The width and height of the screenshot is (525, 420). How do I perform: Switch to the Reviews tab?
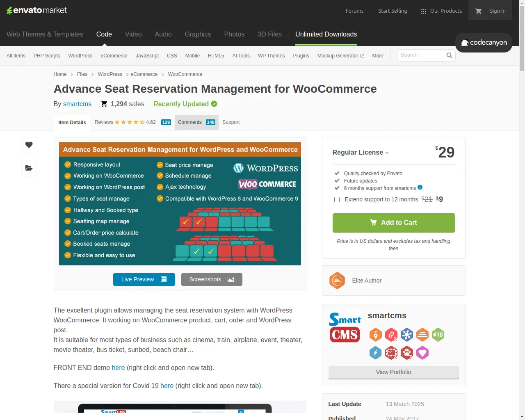[132, 122]
